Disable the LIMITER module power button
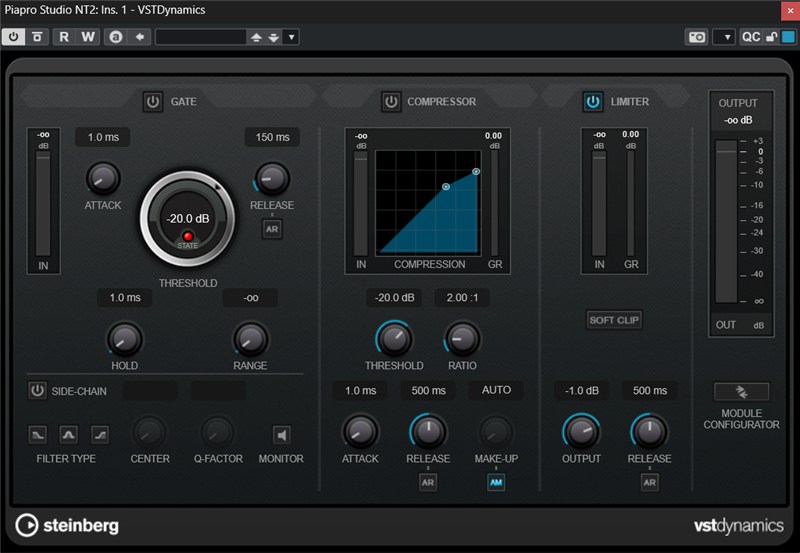The height and width of the screenshot is (553, 800). point(593,102)
